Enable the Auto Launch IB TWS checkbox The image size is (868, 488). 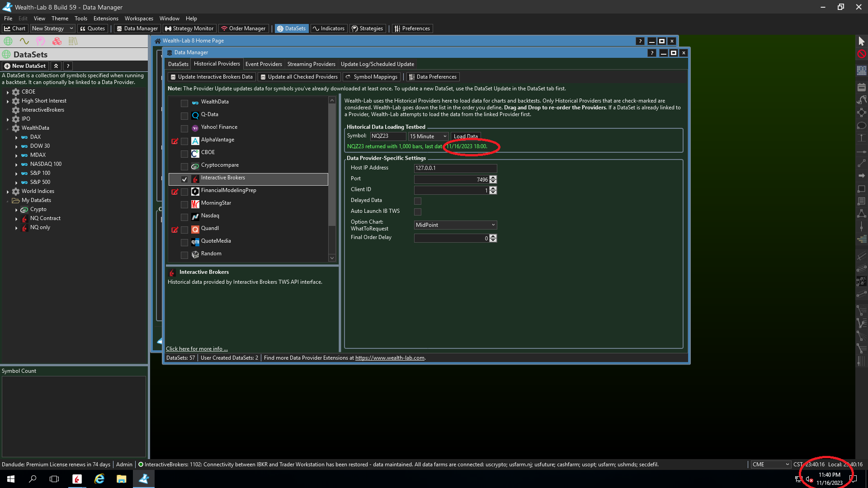point(418,211)
